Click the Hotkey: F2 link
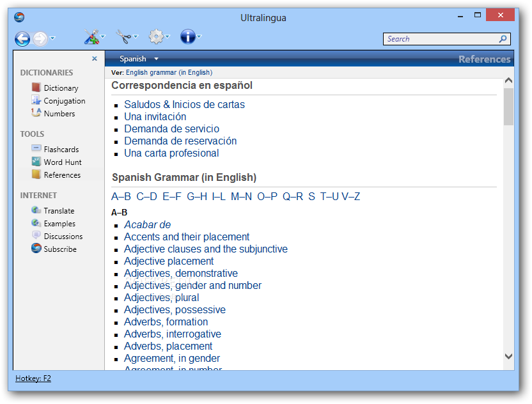The width and height of the screenshot is (532, 404). click(33, 378)
